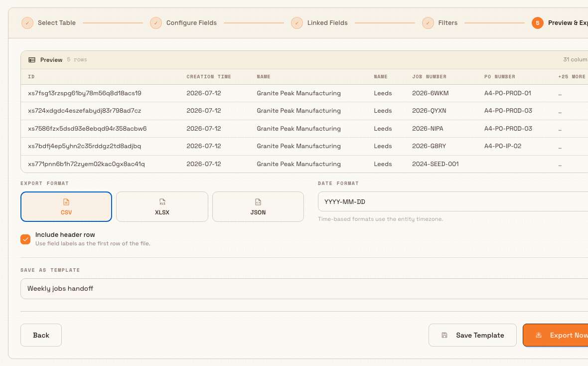Click the CSV file icon
Screen dimensions: 588x366
pos(66,202)
